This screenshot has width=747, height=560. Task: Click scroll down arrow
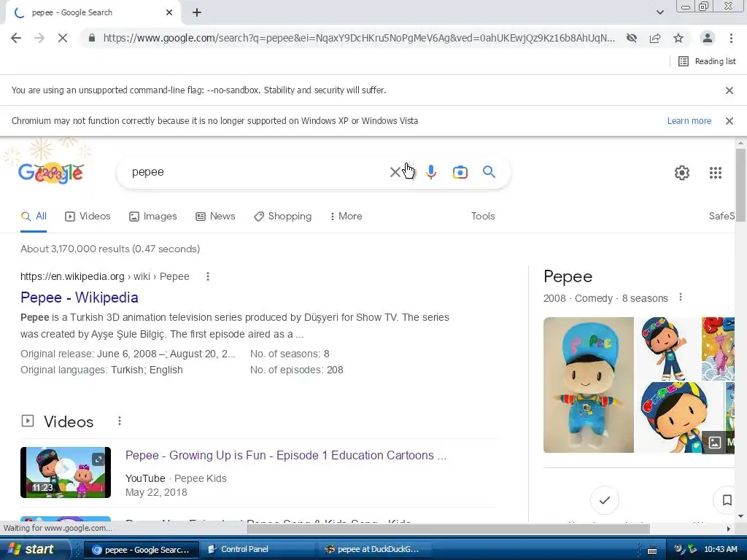(740, 516)
